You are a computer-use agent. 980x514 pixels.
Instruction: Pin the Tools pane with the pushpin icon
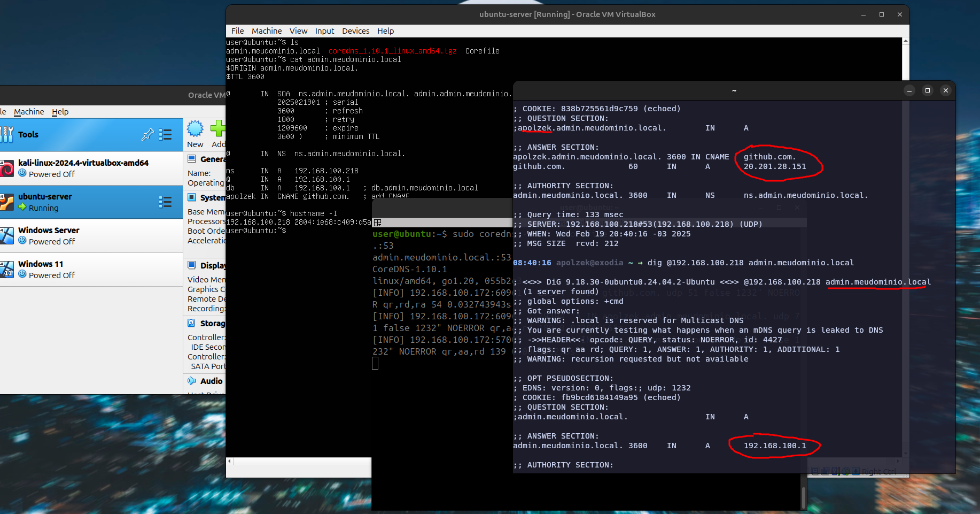[147, 135]
